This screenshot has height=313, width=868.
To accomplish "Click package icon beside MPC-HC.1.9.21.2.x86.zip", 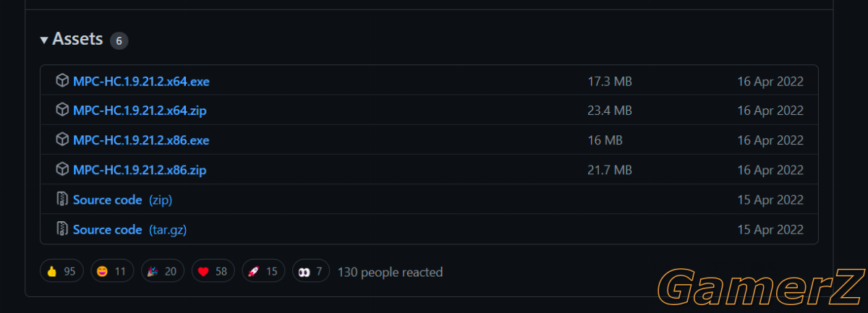I will 62,170.
